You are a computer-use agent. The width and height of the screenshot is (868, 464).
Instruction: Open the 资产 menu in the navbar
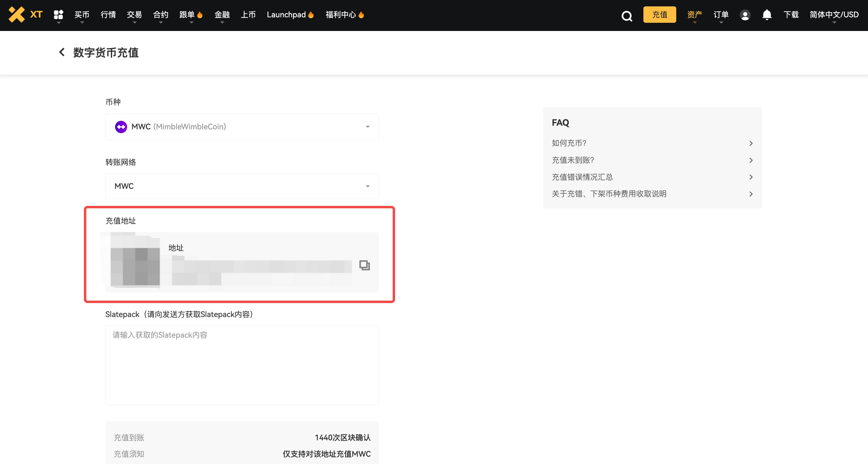point(694,15)
